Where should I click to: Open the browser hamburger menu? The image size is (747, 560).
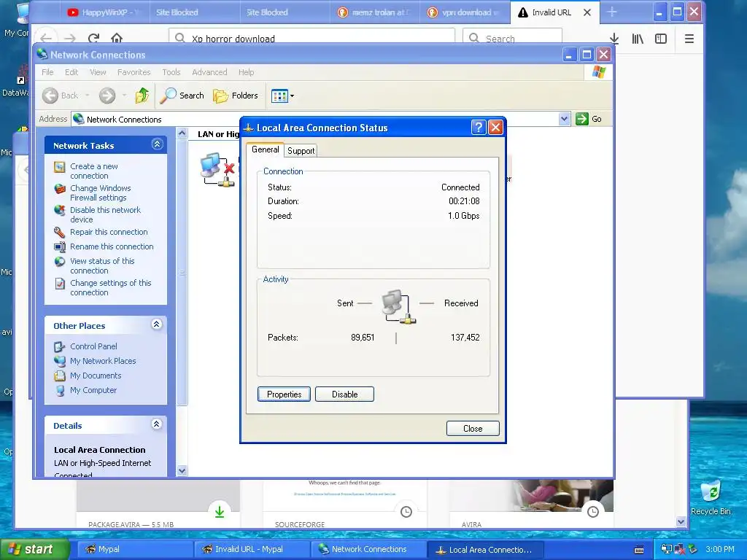(x=689, y=39)
